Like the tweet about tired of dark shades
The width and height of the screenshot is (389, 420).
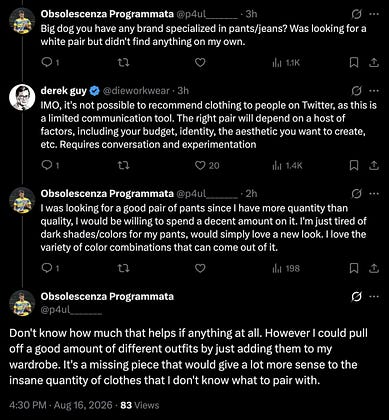[x=200, y=268]
